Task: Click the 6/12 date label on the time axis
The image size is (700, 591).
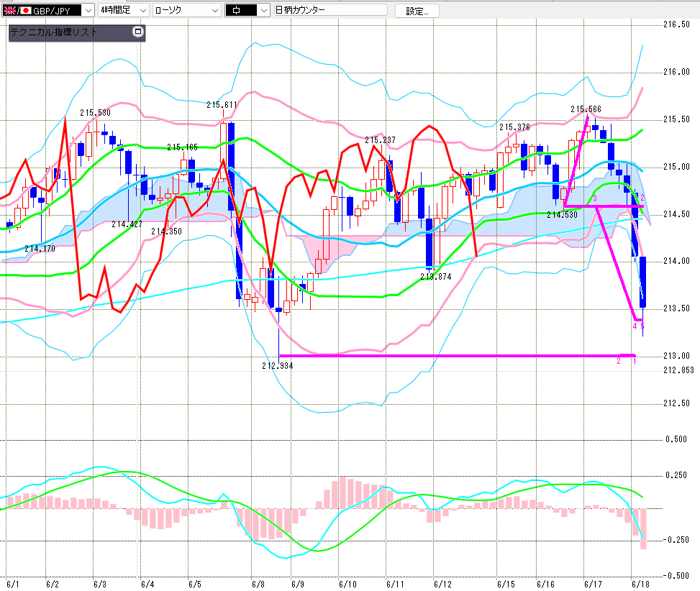Action: tap(443, 585)
